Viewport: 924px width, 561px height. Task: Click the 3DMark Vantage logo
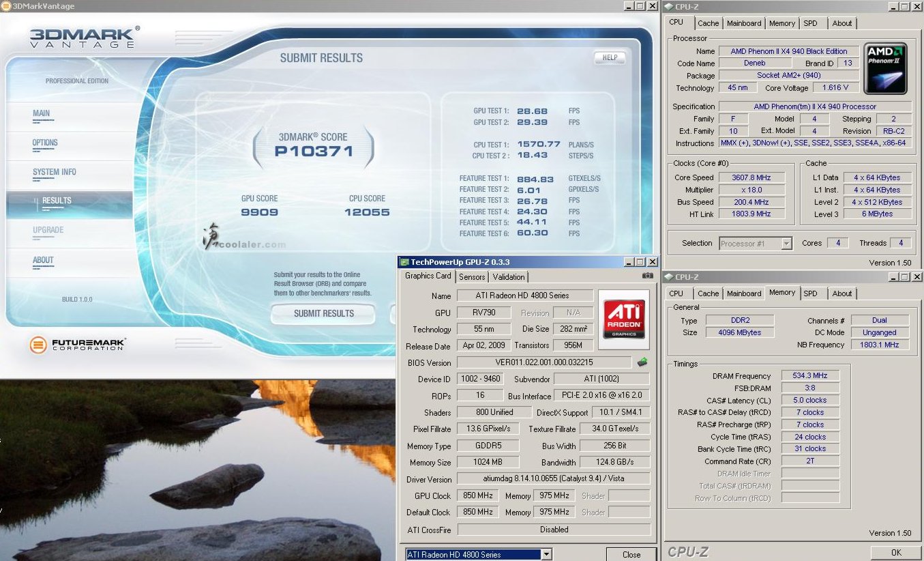click(x=85, y=37)
